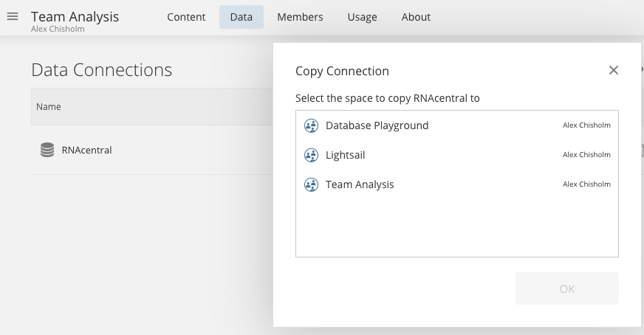
Task: Open the About tab
Action: (x=416, y=17)
